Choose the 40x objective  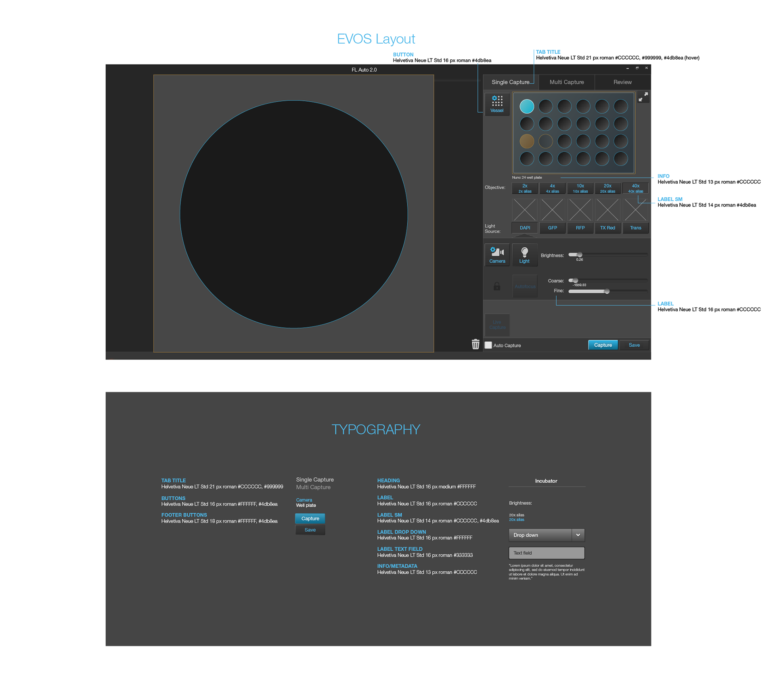point(635,188)
